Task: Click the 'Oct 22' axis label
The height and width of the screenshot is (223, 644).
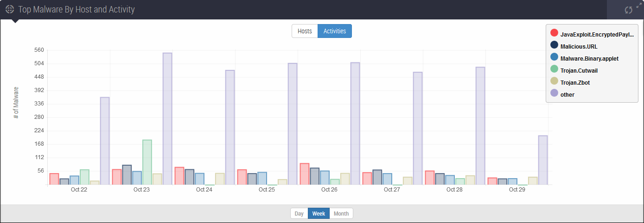Action: (x=79, y=190)
